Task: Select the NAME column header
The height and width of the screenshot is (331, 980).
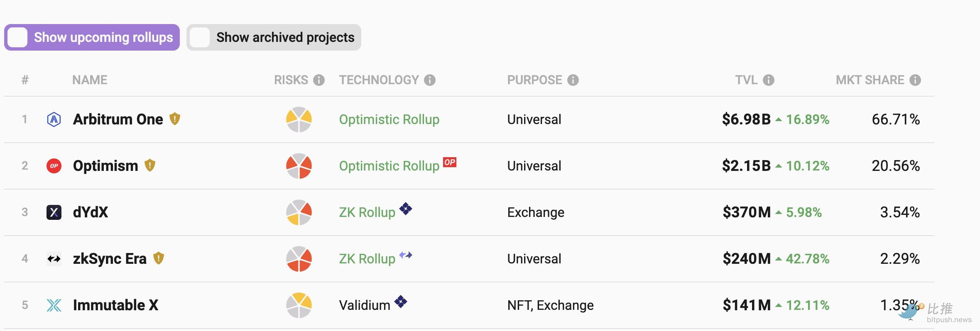Action: point(90,80)
